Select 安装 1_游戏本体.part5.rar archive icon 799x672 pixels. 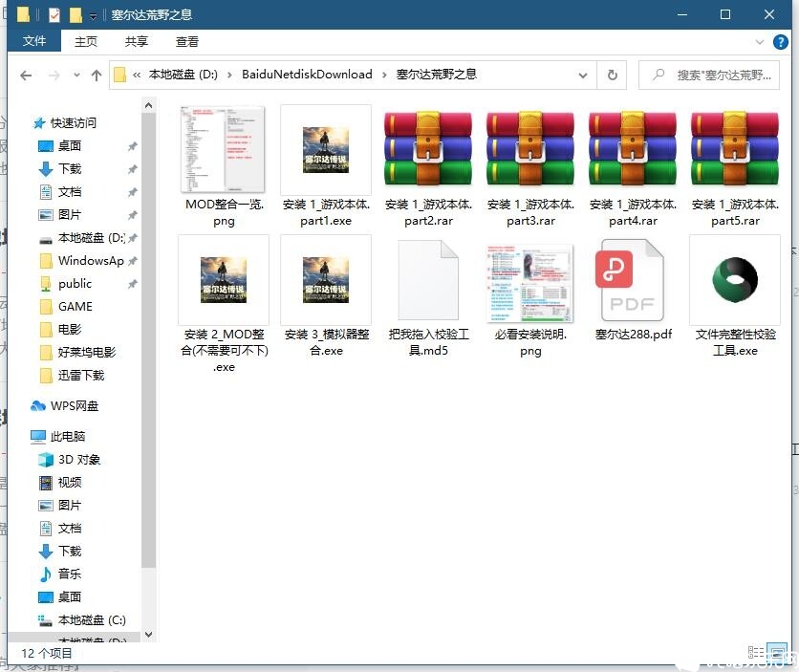735,149
